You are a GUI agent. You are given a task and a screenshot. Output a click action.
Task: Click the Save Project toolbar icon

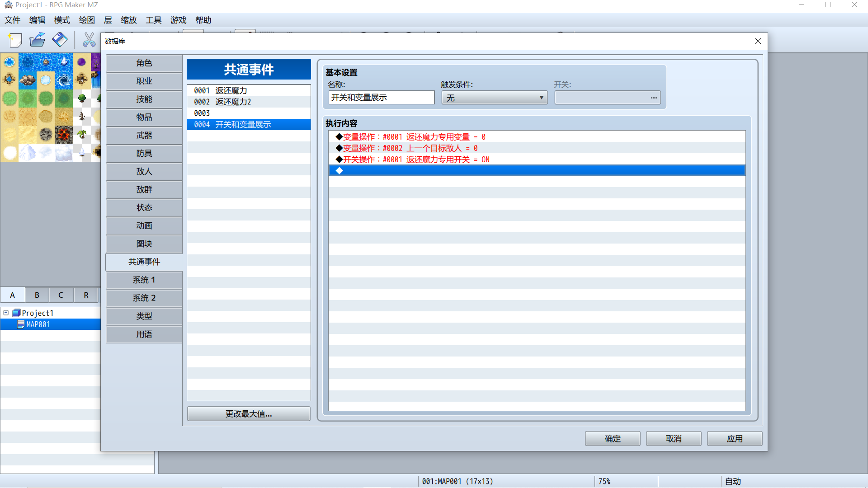point(60,40)
